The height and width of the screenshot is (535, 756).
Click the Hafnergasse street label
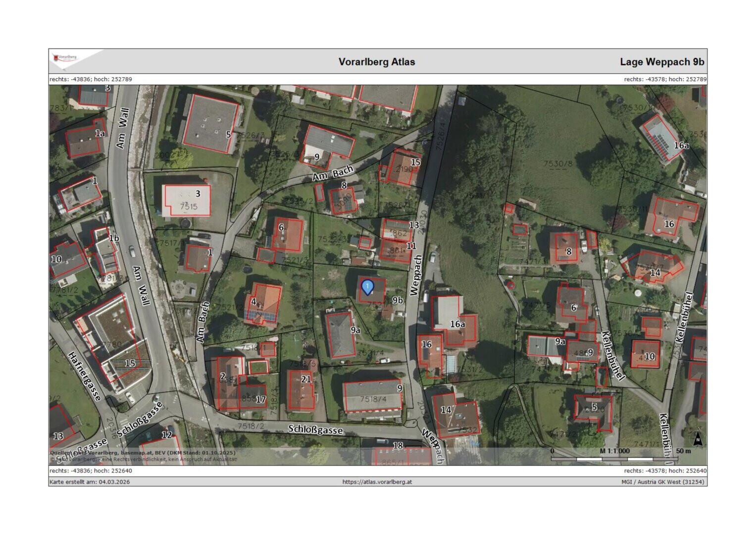85,376
